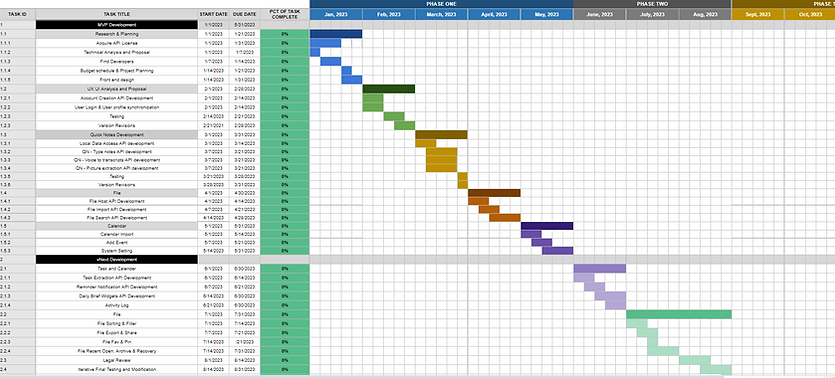This screenshot has width=835, height=378.
Task: Click the Research & Planning Gantt bar
Action: (x=336, y=34)
